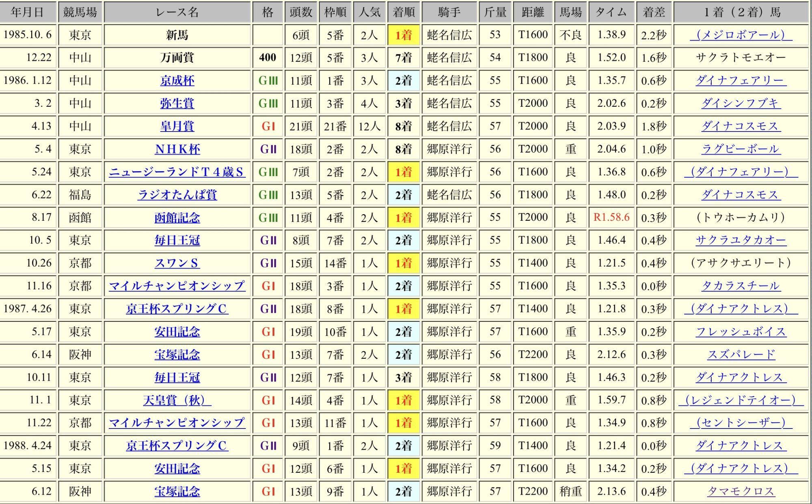Open the マイルチャンピオンシップ link dated 11.22

coord(177,423)
